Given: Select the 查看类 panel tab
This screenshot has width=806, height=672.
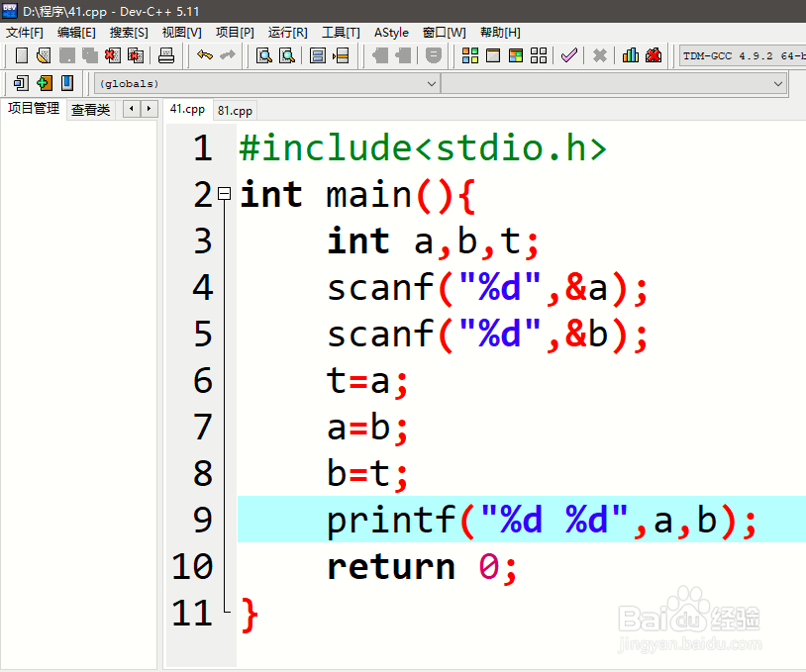Looking at the screenshot, I should tap(90, 110).
